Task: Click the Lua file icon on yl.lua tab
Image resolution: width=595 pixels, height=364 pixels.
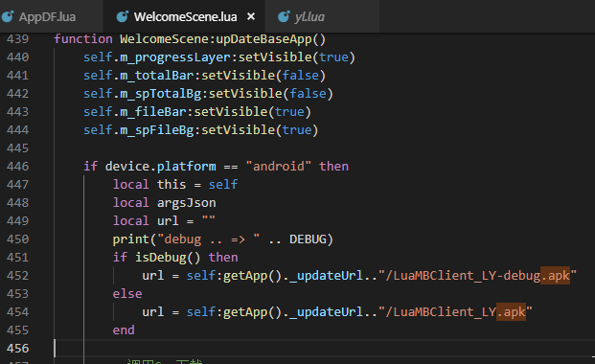Action: pos(284,16)
